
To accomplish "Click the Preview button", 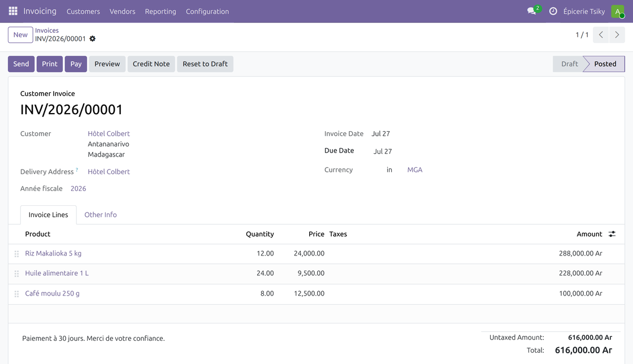I will 107,64.
